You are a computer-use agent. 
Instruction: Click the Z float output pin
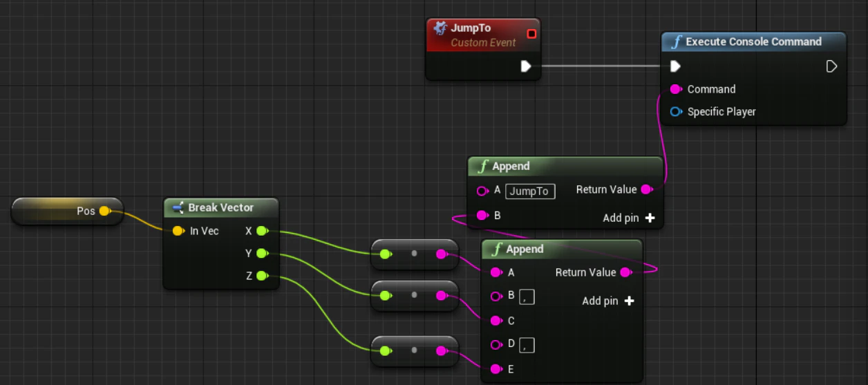click(262, 276)
